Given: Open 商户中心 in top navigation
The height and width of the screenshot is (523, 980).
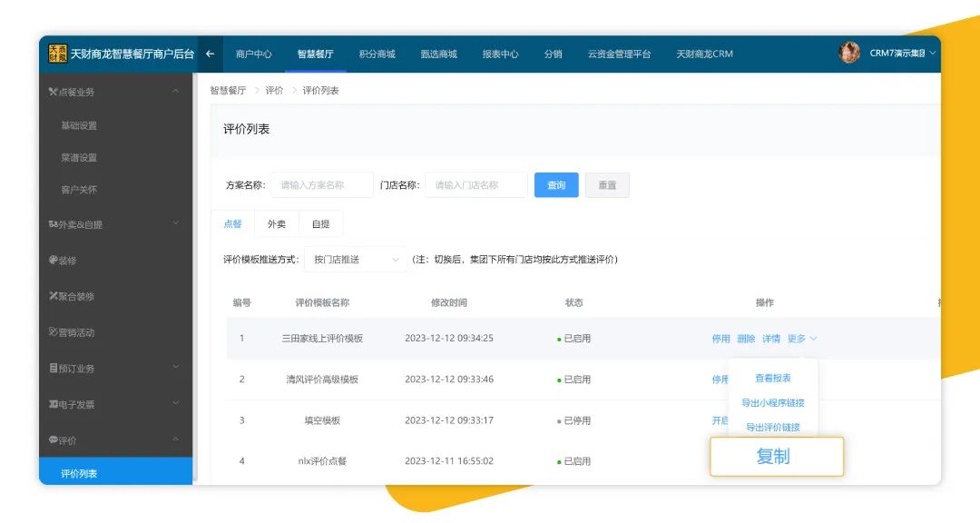Looking at the screenshot, I should click(254, 54).
